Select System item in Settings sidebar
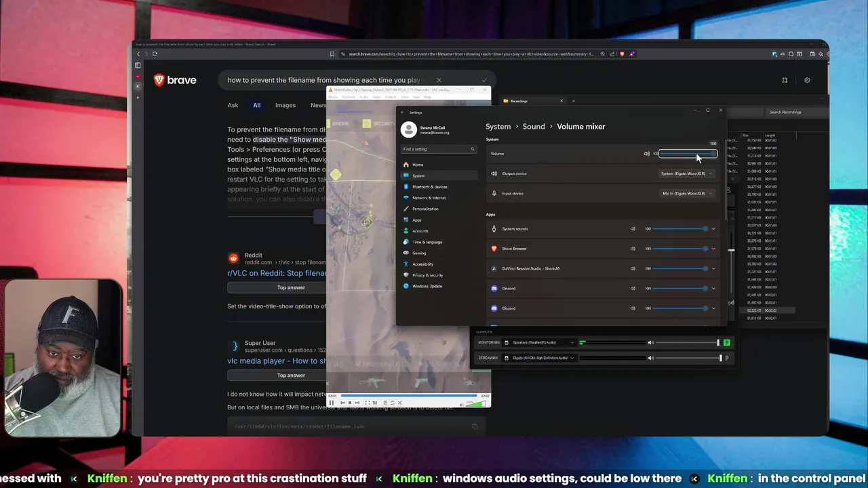 [x=438, y=176]
